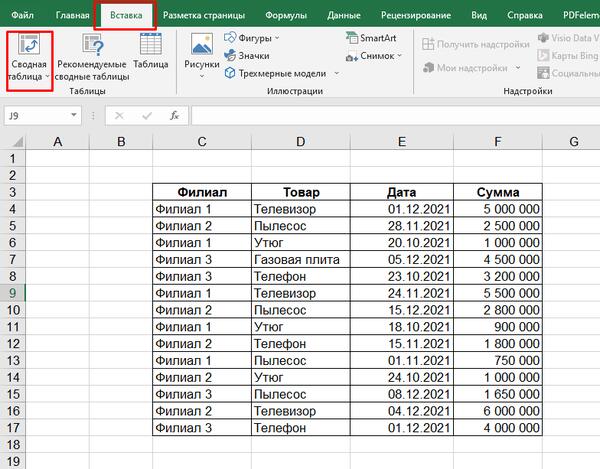Image resolution: width=600 pixels, height=469 pixels.
Task: Select the cell with date 15.12.2021
Action: coord(402,310)
